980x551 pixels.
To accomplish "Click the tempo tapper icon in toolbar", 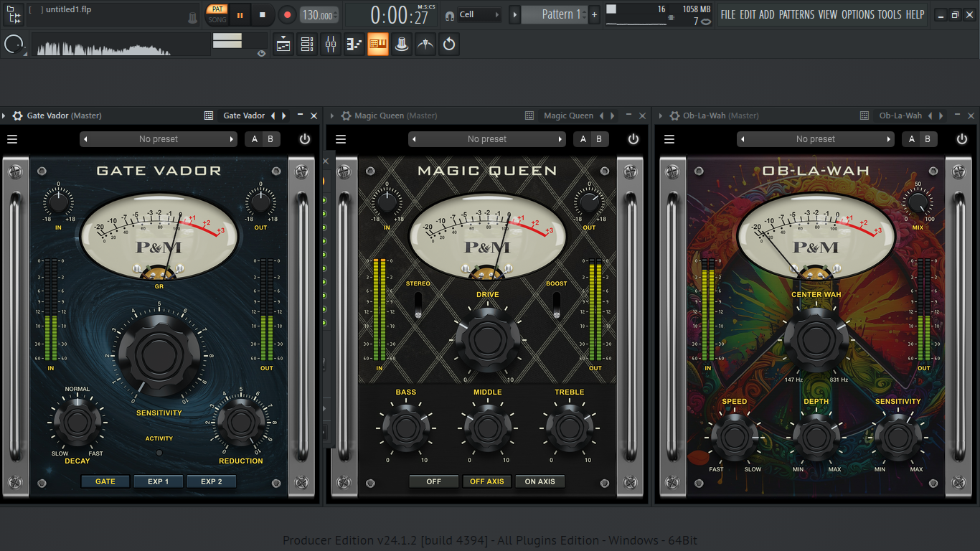I will pos(402,44).
